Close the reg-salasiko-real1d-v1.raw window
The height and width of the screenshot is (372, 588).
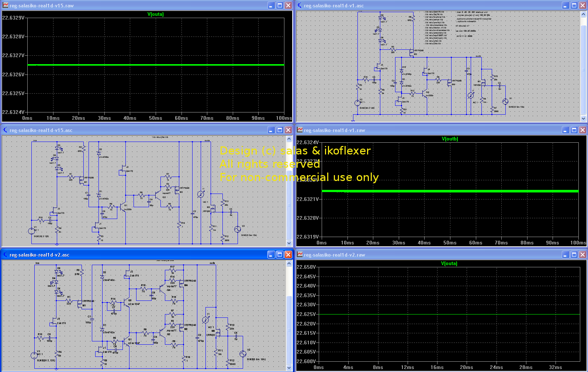click(x=582, y=130)
